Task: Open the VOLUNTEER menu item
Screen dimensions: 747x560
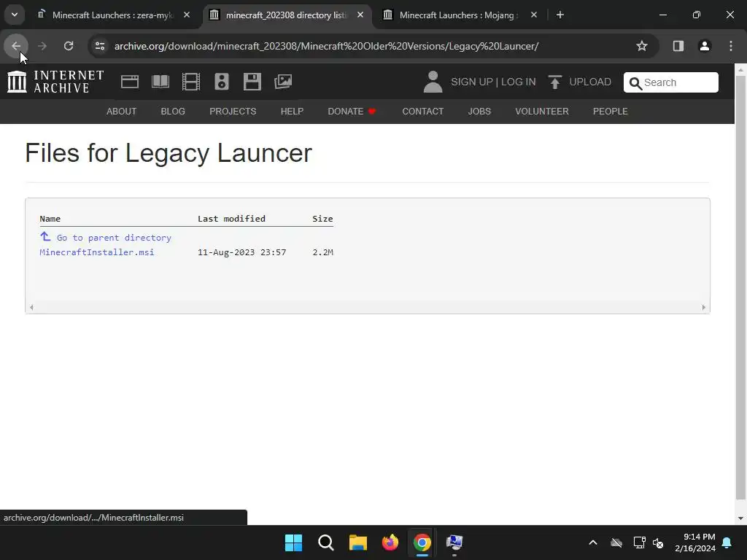Action: pyautogui.click(x=542, y=112)
